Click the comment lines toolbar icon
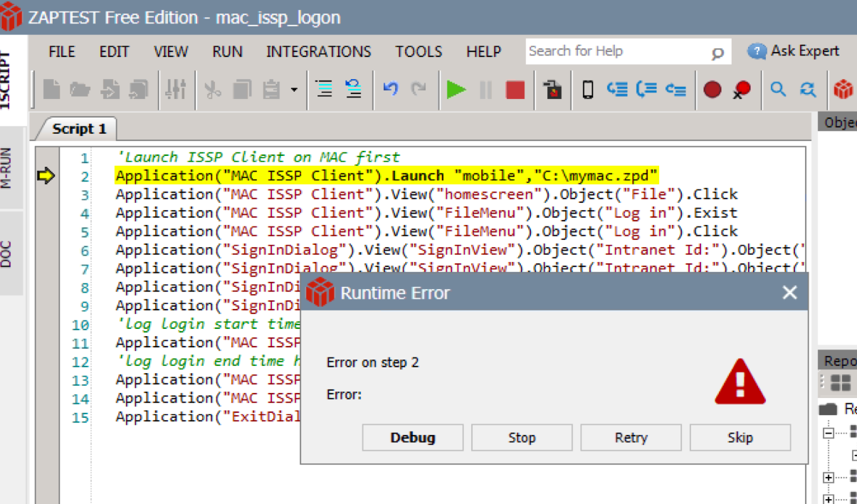 tap(354, 88)
